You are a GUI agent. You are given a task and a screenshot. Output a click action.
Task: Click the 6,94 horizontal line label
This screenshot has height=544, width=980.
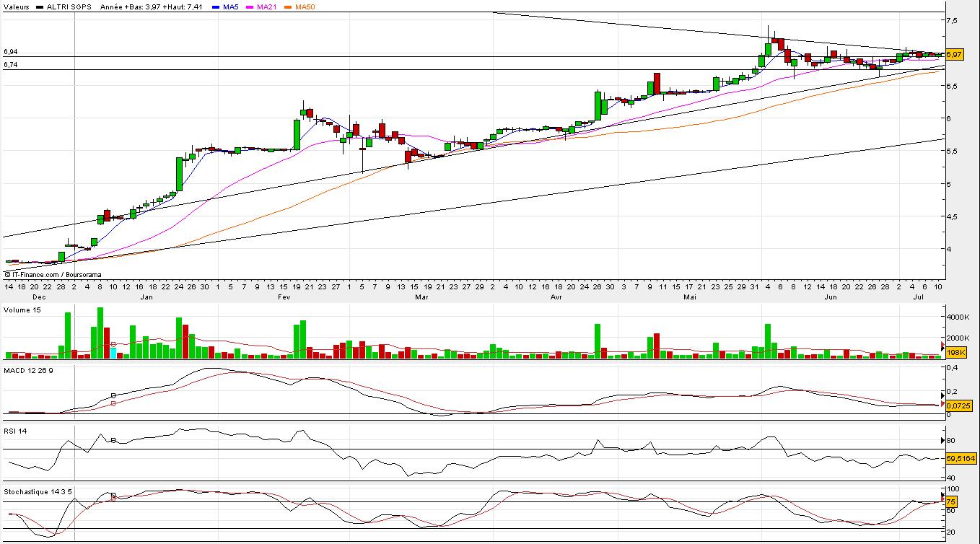pos(10,52)
